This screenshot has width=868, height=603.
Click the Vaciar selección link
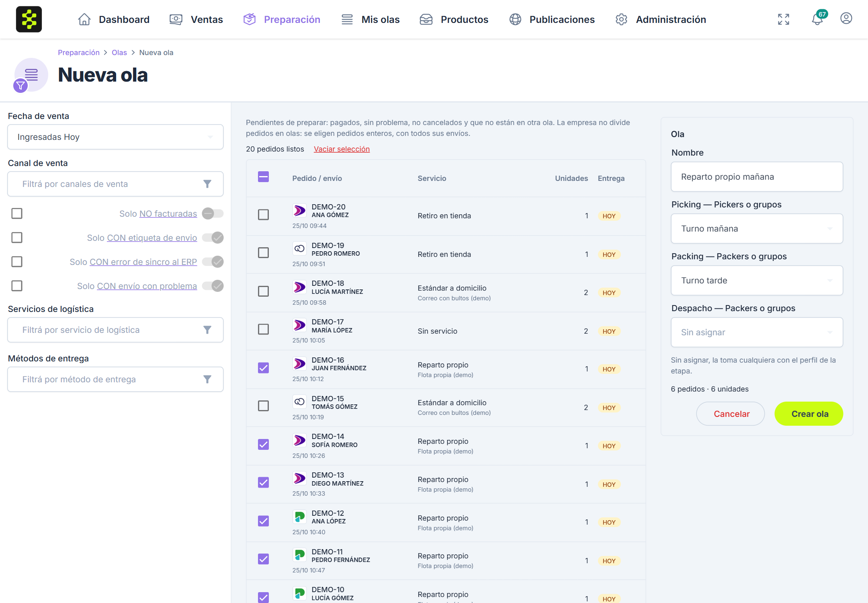pos(342,149)
